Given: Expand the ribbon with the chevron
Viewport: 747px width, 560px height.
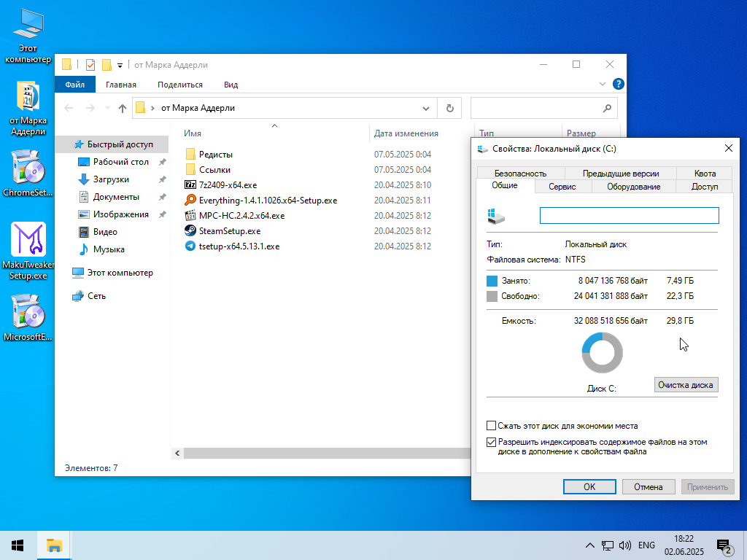Looking at the screenshot, I should (602, 85).
